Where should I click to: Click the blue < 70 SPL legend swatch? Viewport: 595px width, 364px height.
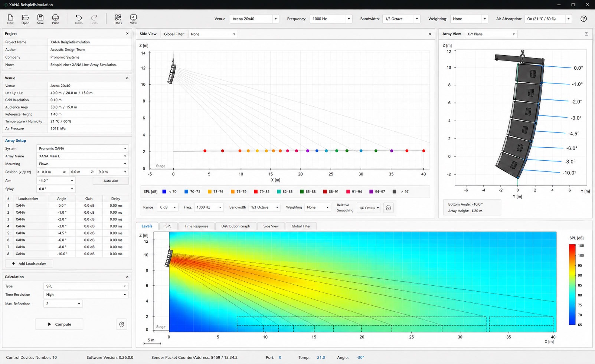[164, 191]
